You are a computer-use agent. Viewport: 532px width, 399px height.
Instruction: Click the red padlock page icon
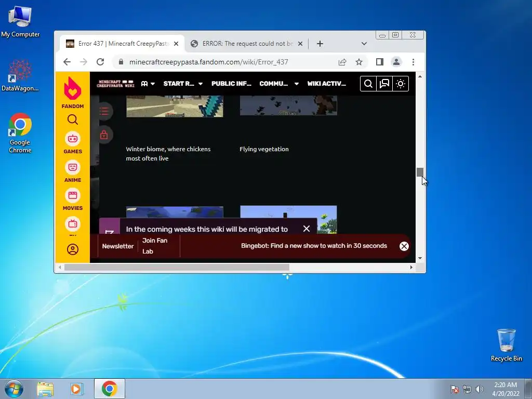pyautogui.click(x=104, y=135)
